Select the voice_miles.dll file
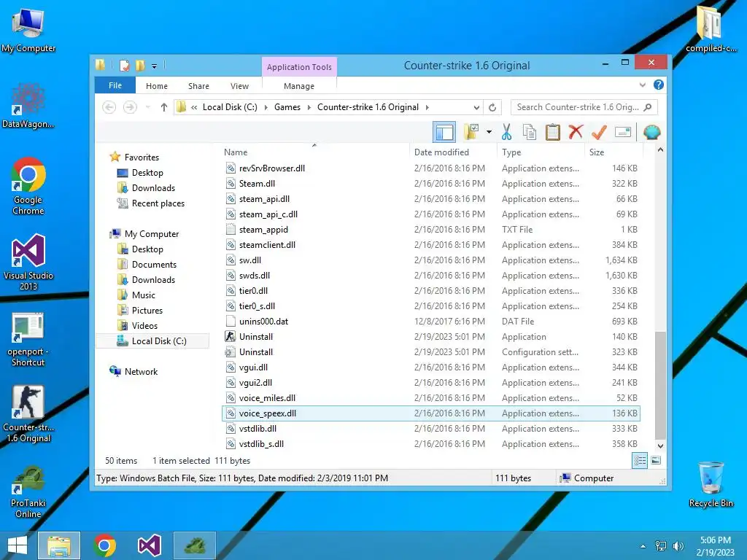This screenshot has width=747, height=560. [430, 397]
